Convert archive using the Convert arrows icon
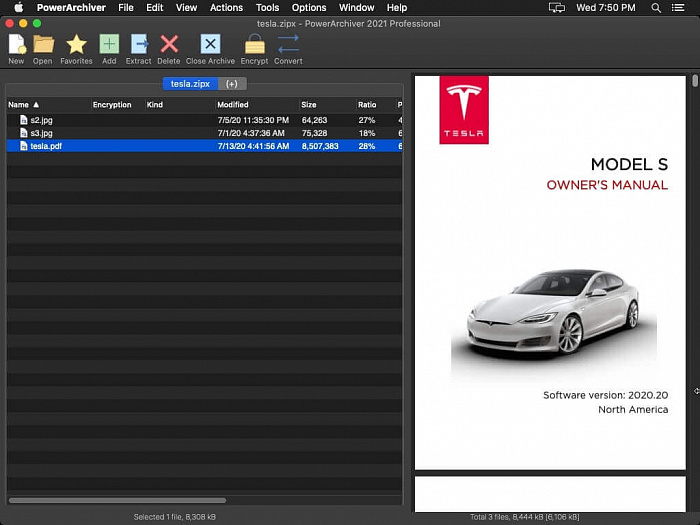The image size is (700, 525). coord(288,44)
